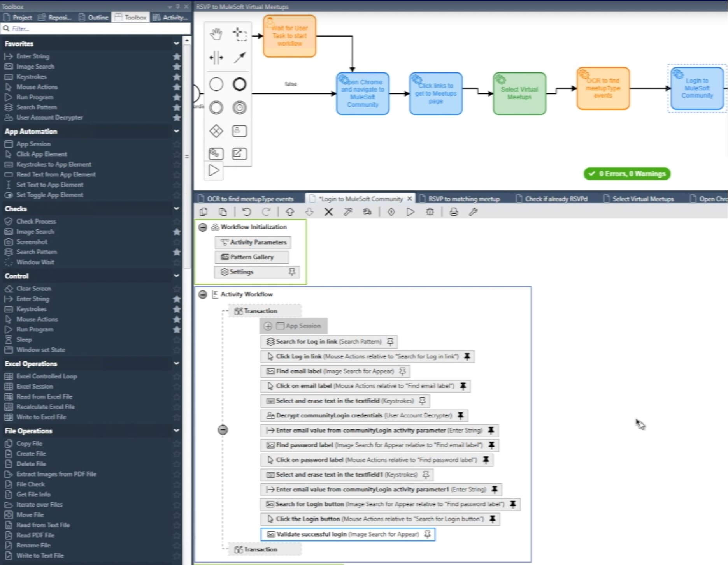Select the Select Virtual Meetups BPMN node

[x=519, y=93]
